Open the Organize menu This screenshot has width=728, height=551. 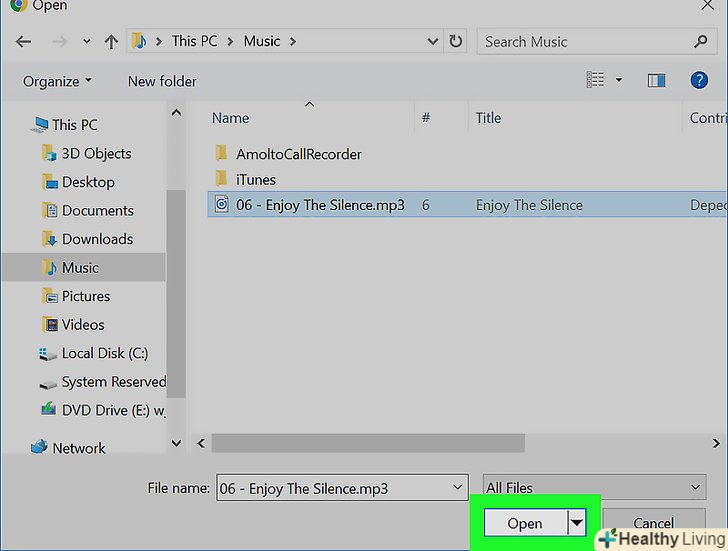pos(57,81)
